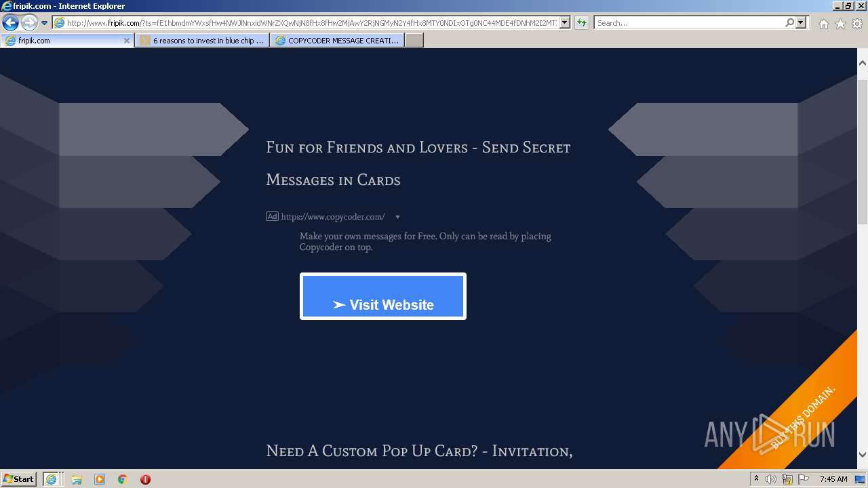
Task: Minimize the Internet Explorer window
Action: 837,5
